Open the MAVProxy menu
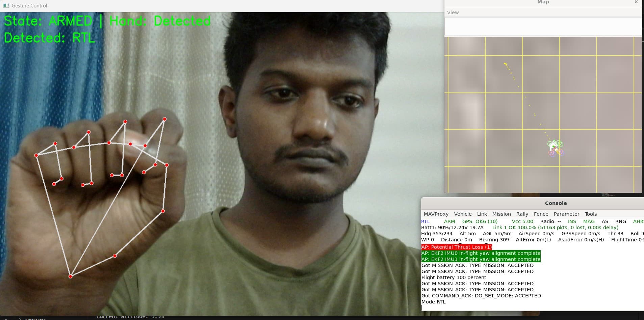Screen dimensions: 644x320 pos(436,214)
